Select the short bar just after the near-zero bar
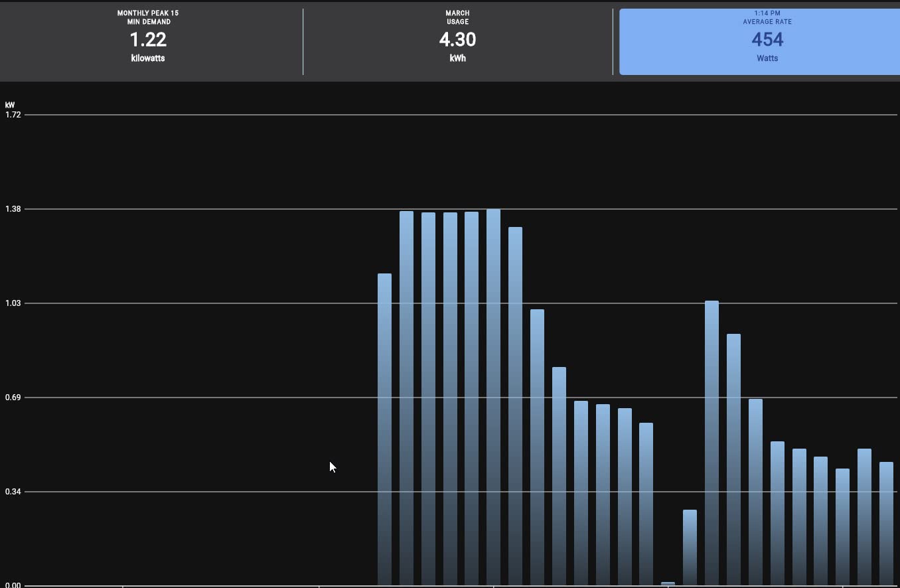The width and height of the screenshot is (900, 588). [x=690, y=548]
